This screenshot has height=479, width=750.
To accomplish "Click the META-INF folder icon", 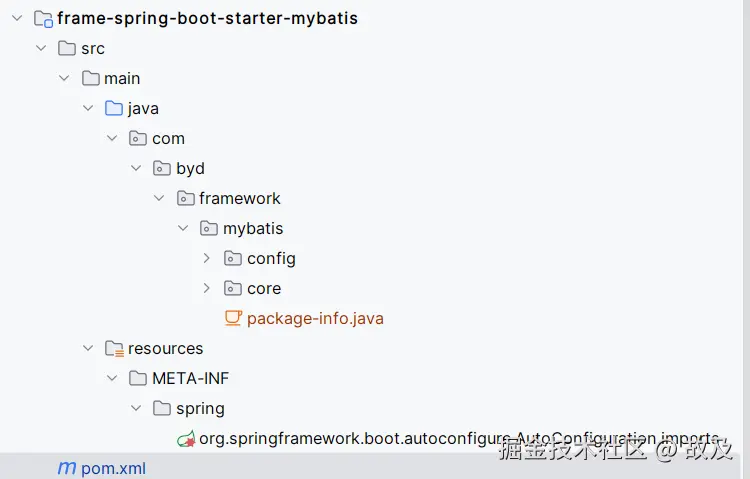I will click(x=138, y=378).
